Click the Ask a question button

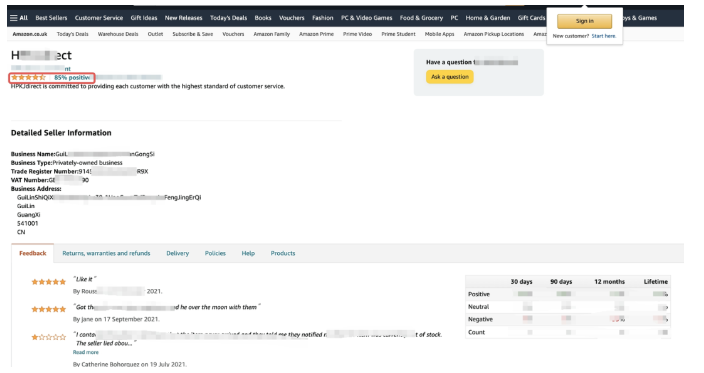pos(449,77)
